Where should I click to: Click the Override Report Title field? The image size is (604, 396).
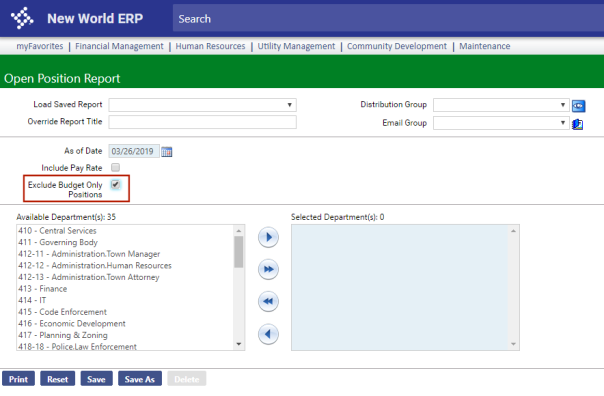click(203, 122)
